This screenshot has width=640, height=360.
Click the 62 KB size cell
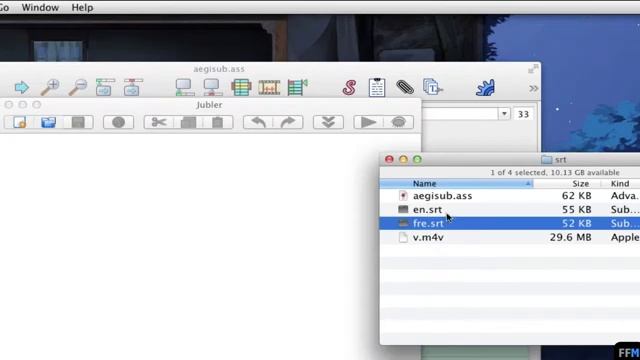click(576, 196)
